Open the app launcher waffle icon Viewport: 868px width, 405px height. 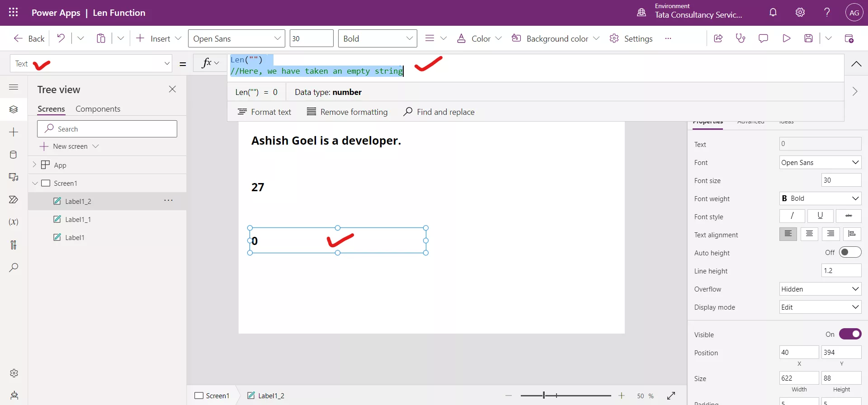click(x=14, y=12)
